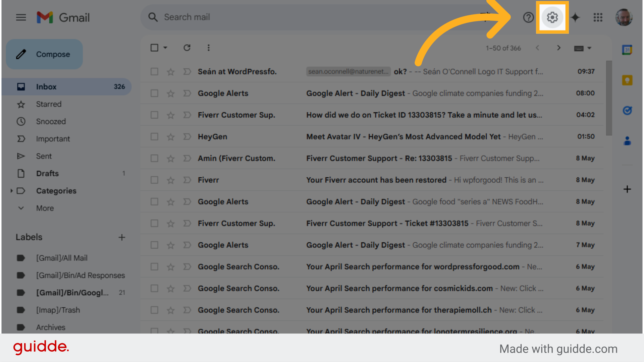Click the profile avatar
Screen dimensions: 644x362
(624, 17)
